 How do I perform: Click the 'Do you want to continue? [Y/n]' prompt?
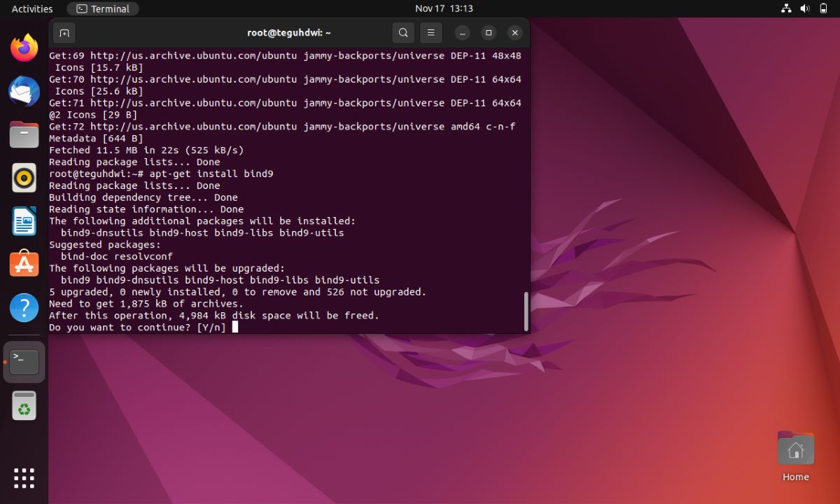[138, 328]
